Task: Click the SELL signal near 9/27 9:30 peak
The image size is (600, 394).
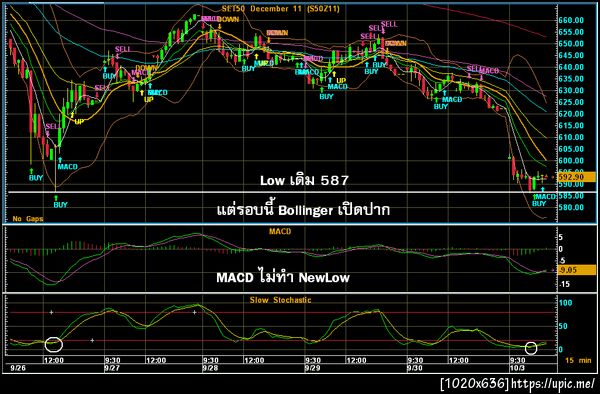Action: (122, 49)
